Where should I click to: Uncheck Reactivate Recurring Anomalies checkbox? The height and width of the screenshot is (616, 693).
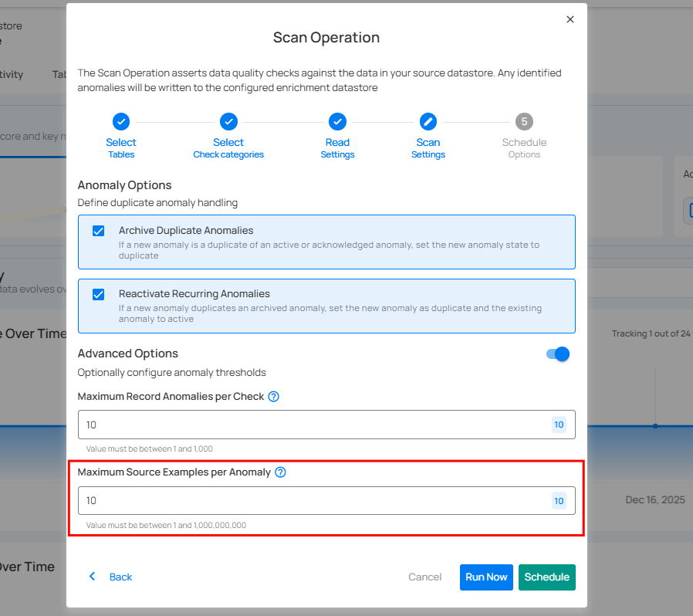click(99, 294)
